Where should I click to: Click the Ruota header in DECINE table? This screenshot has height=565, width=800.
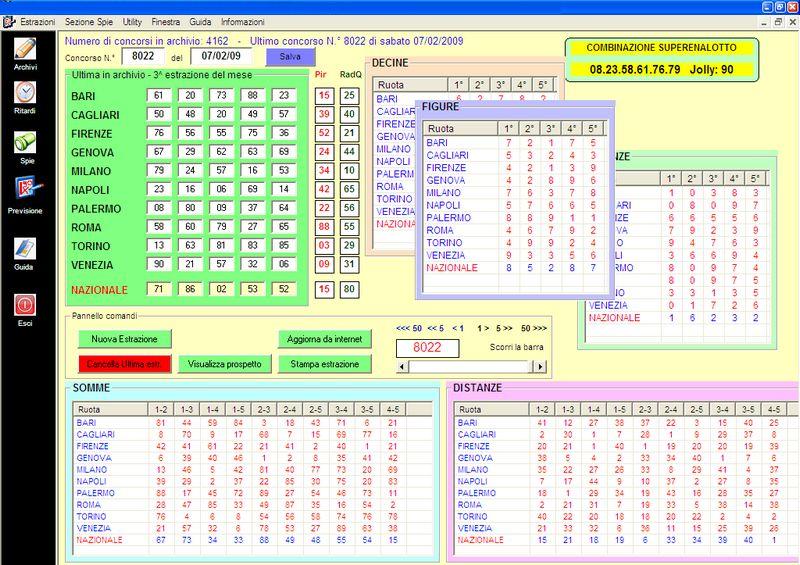pos(411,85)
